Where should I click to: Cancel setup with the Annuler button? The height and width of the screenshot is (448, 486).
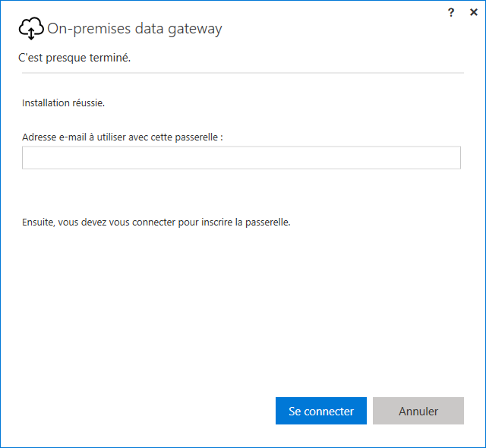tap(418, 411)
